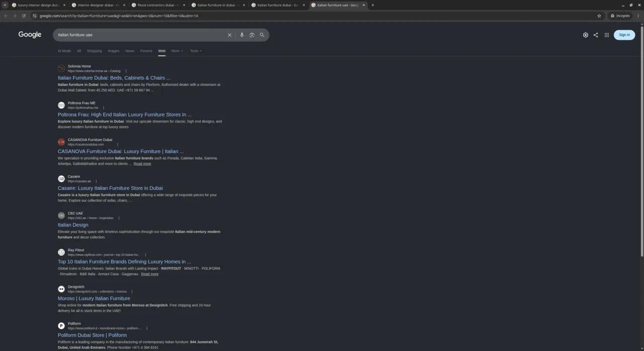Click CASANOVA Furniture Dubai favicon
This screenshot has height=351, width=644.
pos(61,142)
